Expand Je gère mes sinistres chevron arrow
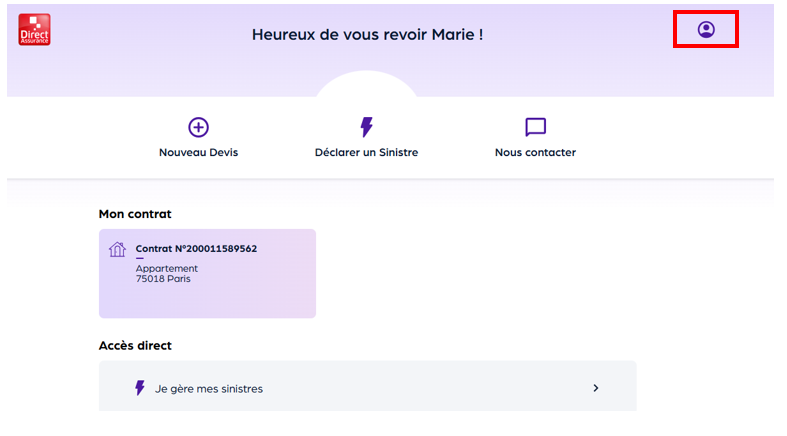 [x=596, y=388]
